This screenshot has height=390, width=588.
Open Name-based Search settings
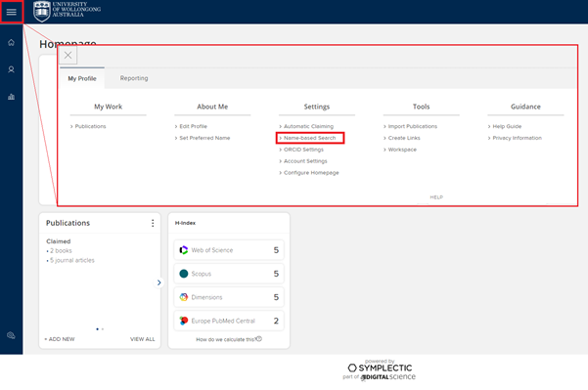[309, 138]
